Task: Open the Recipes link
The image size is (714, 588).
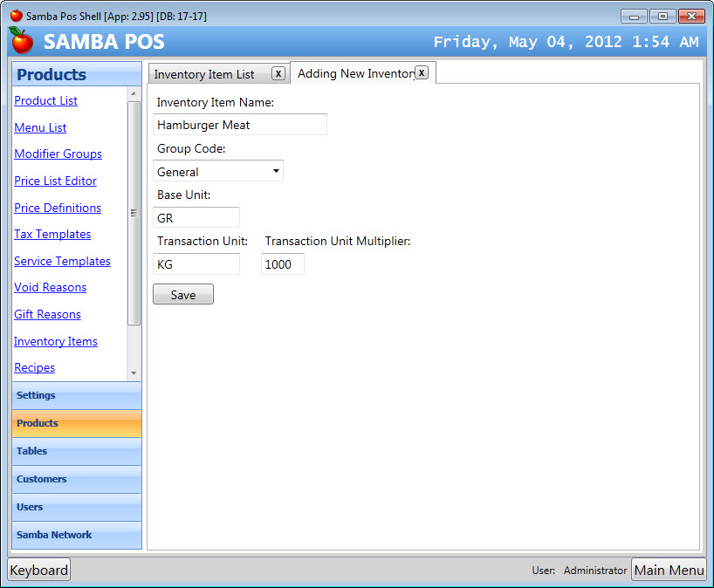Action: pos(34,367)
